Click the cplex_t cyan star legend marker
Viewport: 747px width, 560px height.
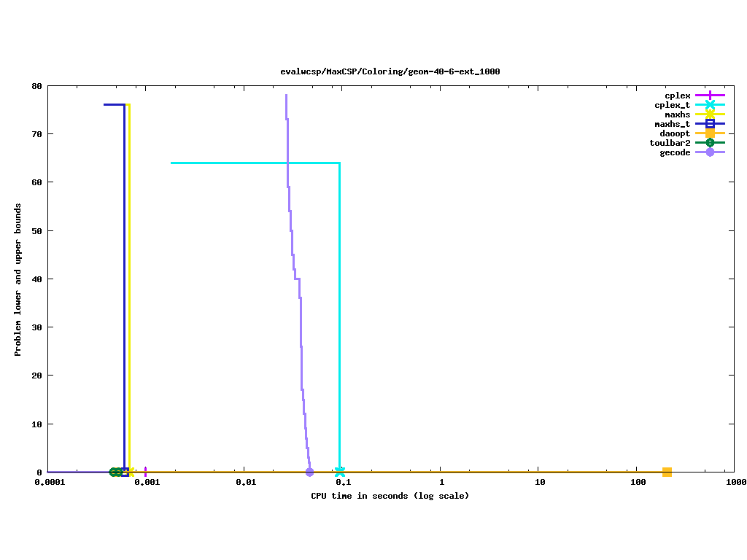click(x=710, y=105)
